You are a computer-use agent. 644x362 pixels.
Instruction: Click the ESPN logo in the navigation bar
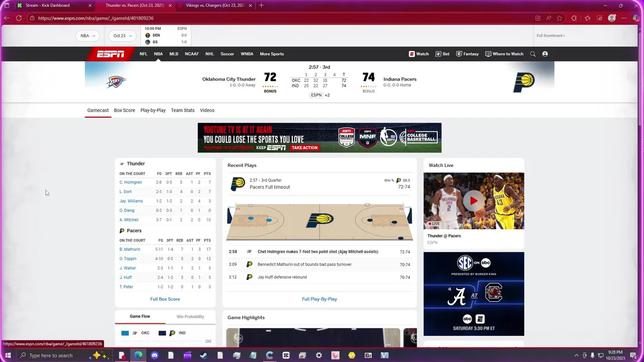pyautogui.click(x=111, y=54)
